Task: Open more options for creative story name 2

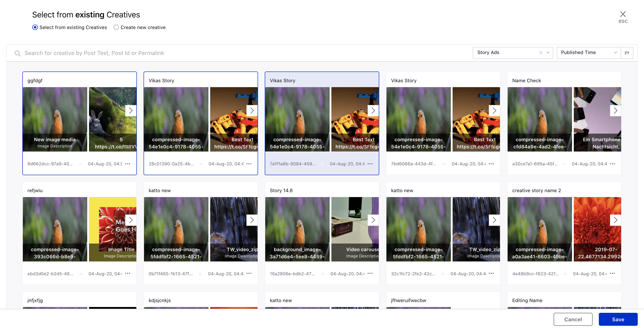Action: 613,273
